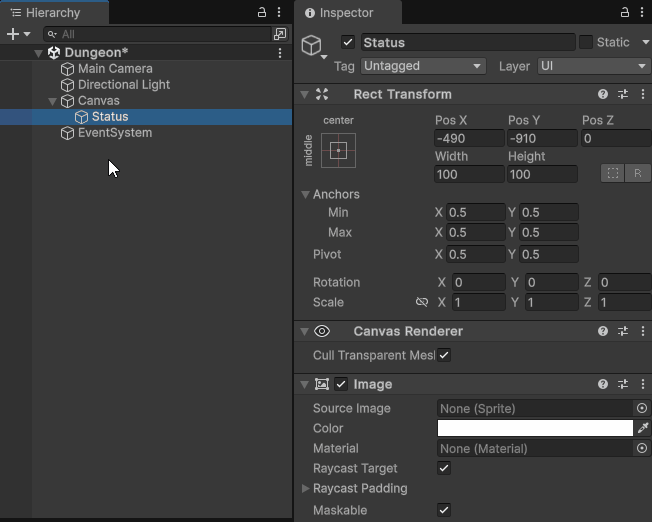Screen dimensions: 652x522
Task: Click the anchor preset box icon
Action: point(338,151)
